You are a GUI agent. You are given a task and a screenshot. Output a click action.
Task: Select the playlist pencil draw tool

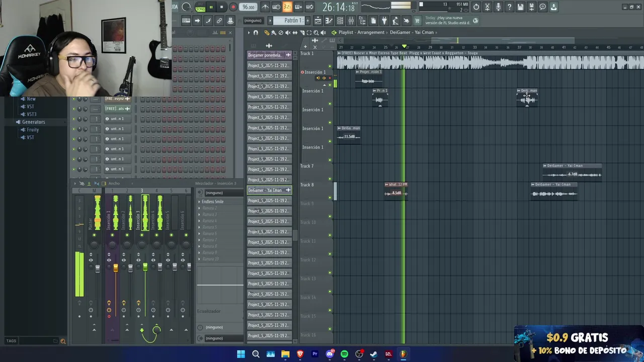click(267, 33)
